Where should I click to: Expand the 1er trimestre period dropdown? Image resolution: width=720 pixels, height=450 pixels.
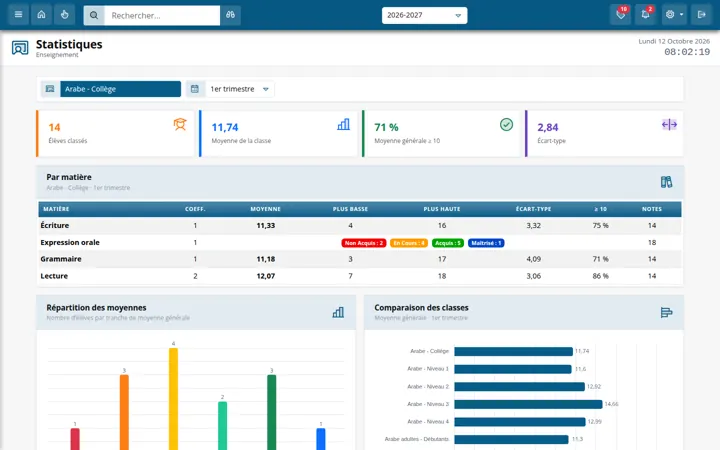coord(239,89)
